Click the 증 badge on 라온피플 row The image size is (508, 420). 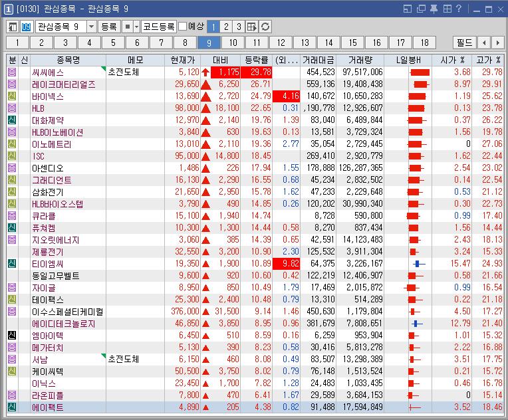click(12, 395)
